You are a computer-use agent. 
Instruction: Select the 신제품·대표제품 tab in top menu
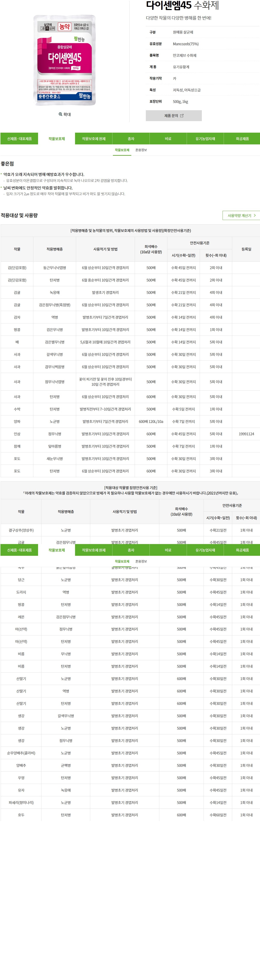point(19,139)
